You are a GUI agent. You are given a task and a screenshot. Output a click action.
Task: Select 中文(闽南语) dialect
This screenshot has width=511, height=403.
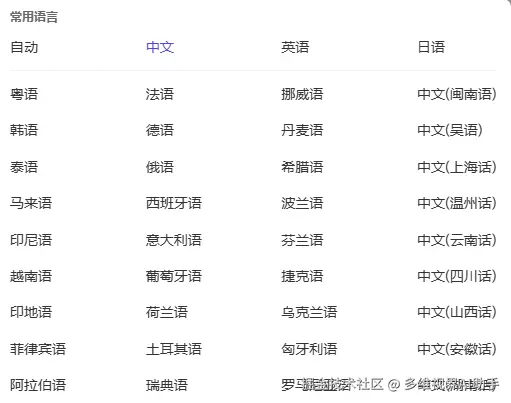click(x=457, y=94)
